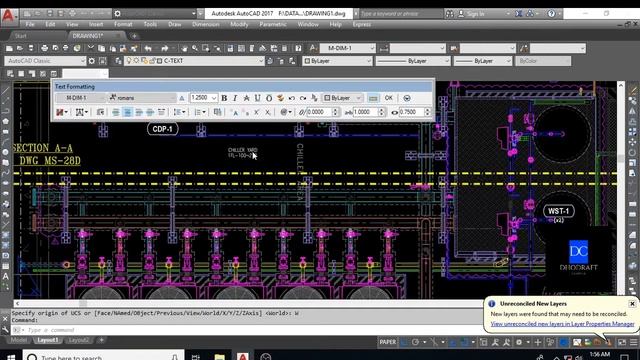Click the PAPER space status button
640x360 pixels.
point(388,342)
